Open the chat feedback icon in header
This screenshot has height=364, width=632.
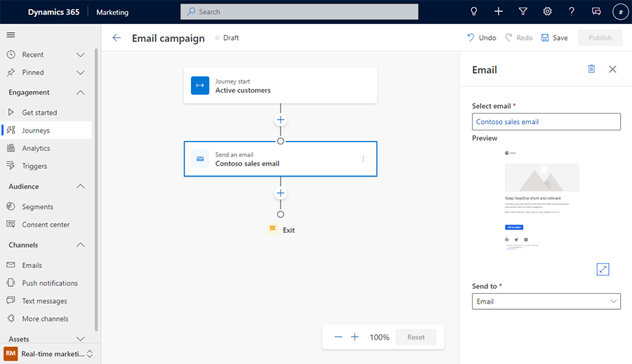coord(596,11)
